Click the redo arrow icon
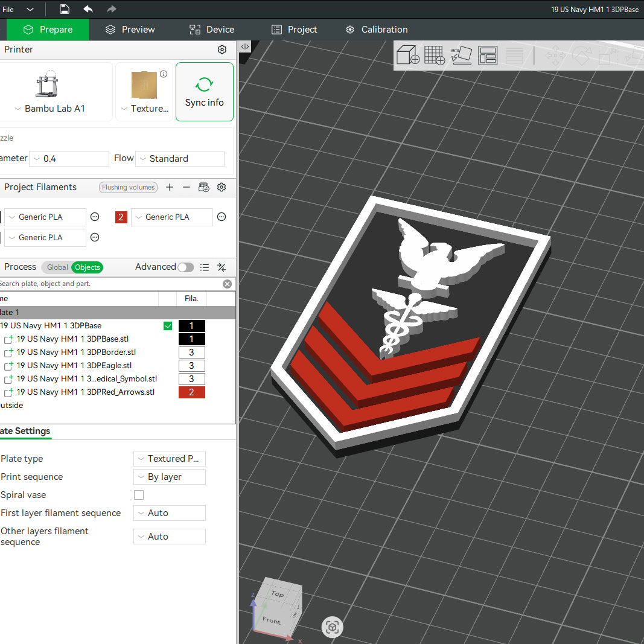The width and height of the screenshot is (644, 644). click(x=111, y=9)
